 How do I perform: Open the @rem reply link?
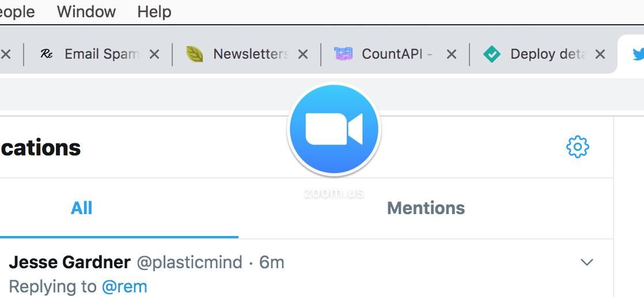124,286
